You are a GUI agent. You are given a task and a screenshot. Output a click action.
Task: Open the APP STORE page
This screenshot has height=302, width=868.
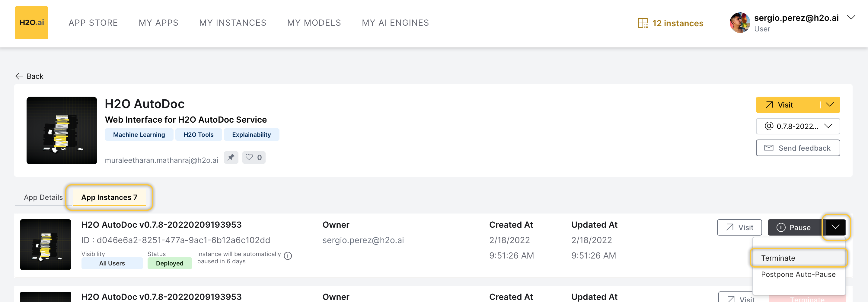93,23
